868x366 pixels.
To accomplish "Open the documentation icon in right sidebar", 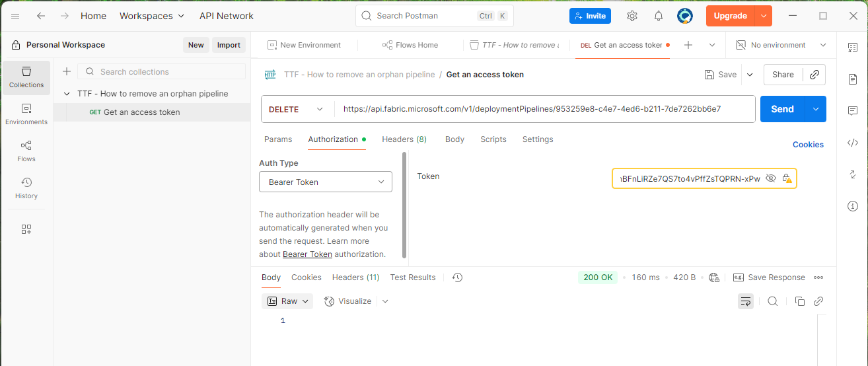I will pyautogui.click(x=853, y=79).
